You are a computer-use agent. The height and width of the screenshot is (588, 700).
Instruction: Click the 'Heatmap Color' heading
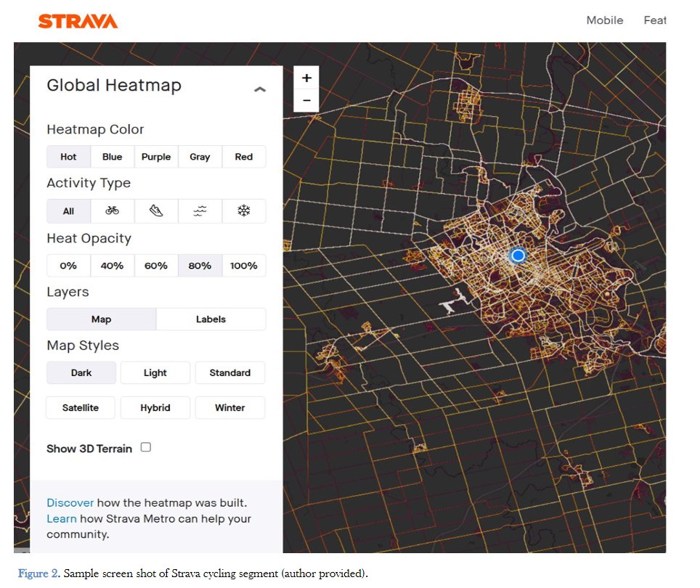point(95,129)
